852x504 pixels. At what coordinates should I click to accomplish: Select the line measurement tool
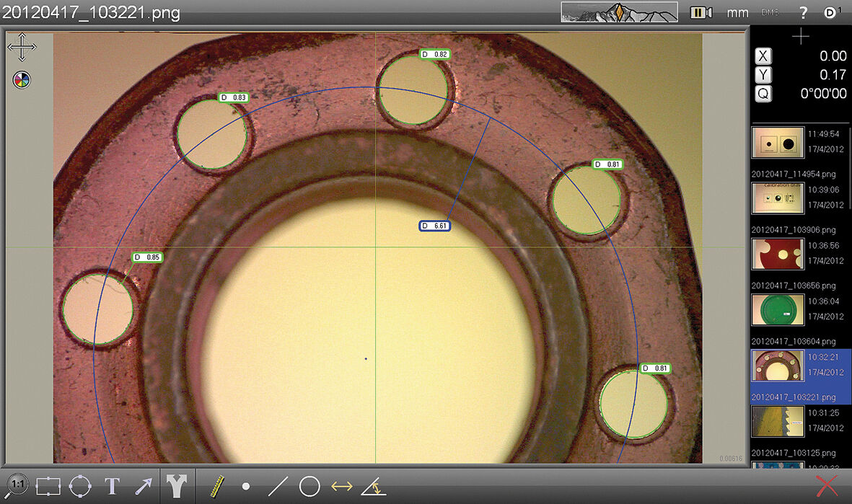pyautogui.click(x=278, y=486)
